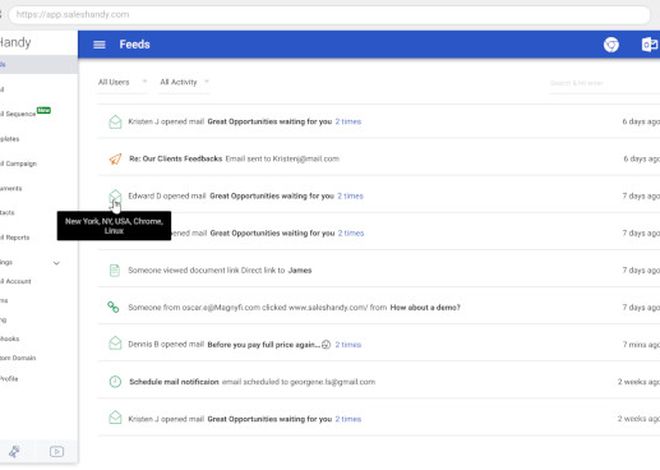Open Contacts in sidebar
This screenshot has height=470, width=660.
[7, 212]
